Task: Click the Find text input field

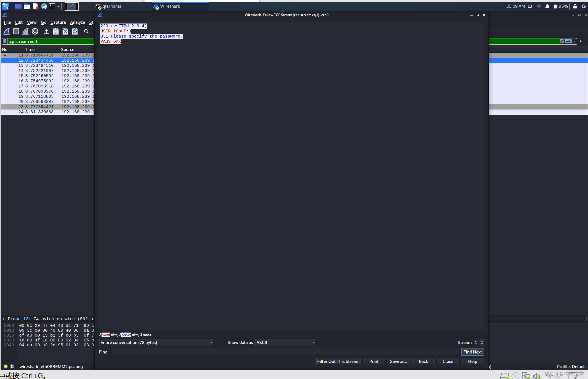Action: pyautogui.click(x=285, y=352)
